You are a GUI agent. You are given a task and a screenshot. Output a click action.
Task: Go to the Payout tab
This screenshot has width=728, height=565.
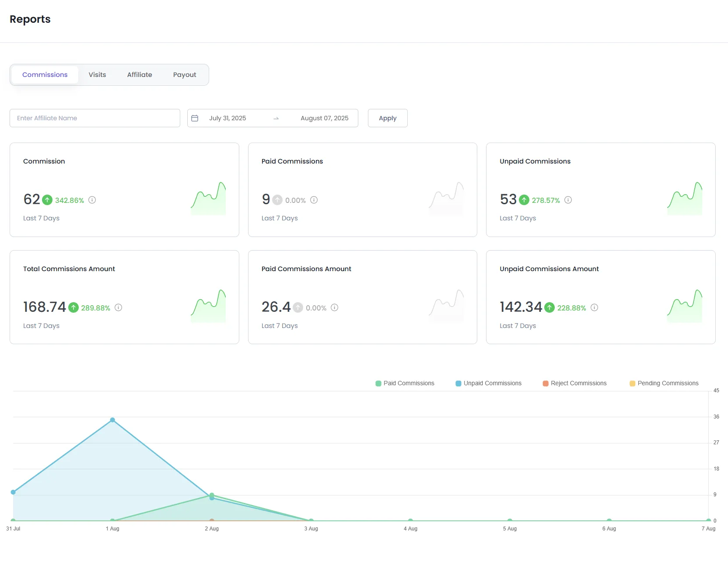coord(185,75)
